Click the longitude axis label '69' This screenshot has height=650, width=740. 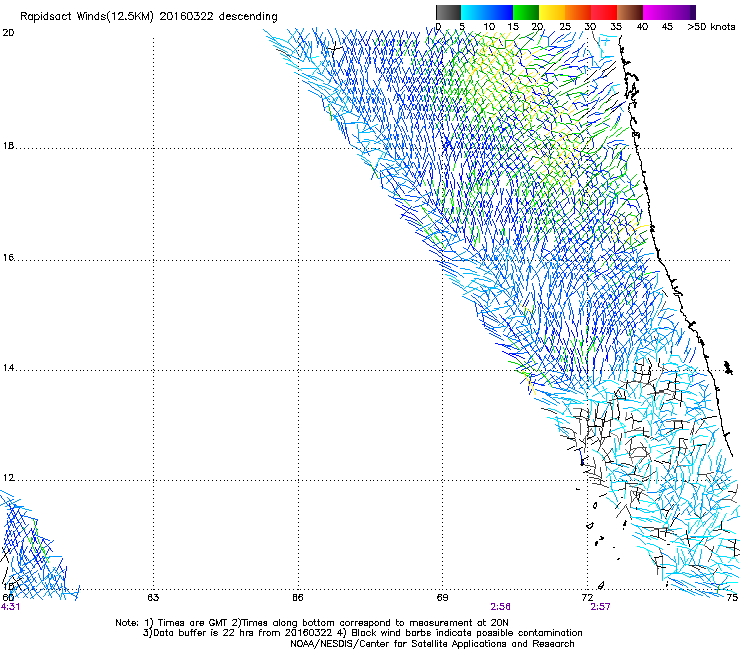tap(442, 598)
